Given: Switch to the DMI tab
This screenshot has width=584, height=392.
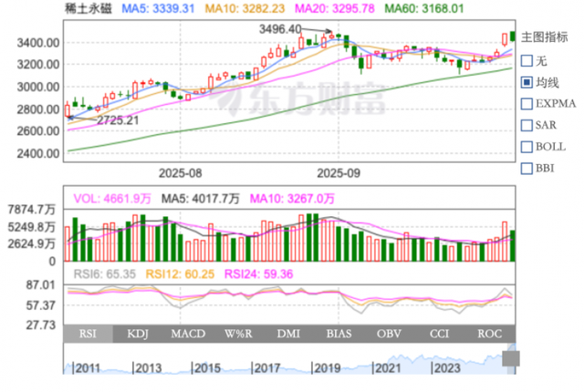Looking at the screenshot, I should 288,334.
